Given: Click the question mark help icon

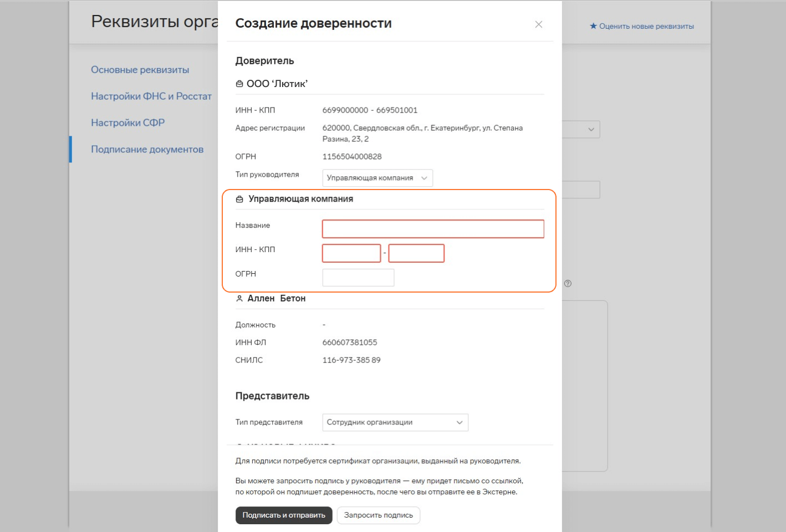Looking at the screenshot, I should pyautogui.click(x=568, y=284).
